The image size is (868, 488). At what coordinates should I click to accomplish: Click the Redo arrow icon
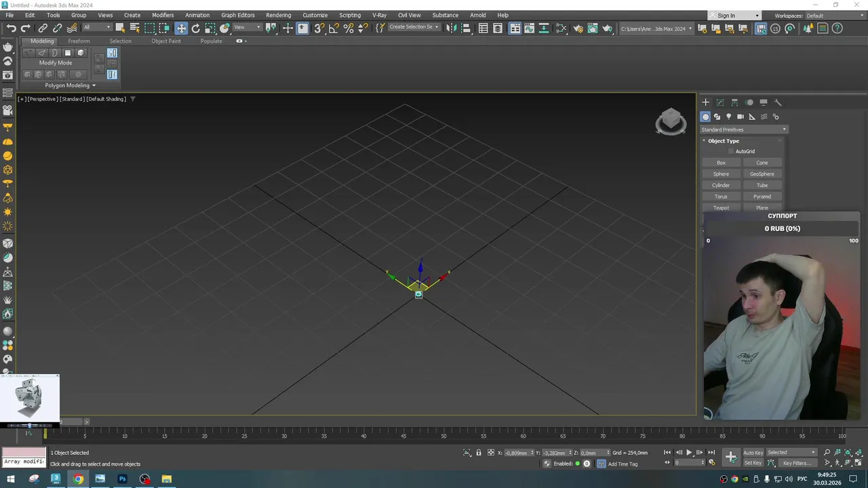[x=26, y=28]
